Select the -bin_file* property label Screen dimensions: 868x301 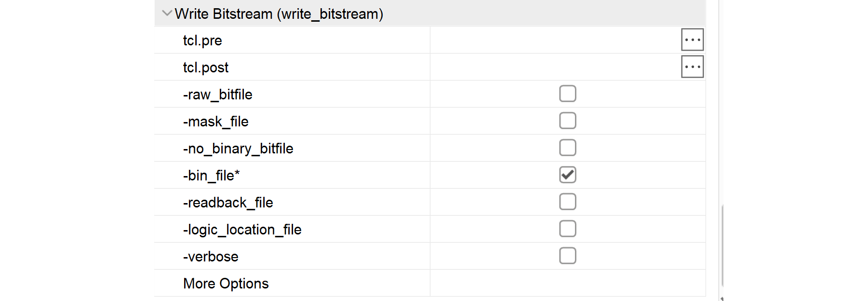click(x=211, y=176)
